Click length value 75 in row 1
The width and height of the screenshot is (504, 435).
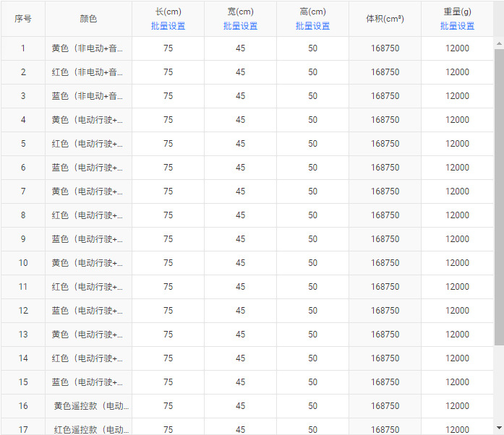pyautogui.click(x=168, y=48)
